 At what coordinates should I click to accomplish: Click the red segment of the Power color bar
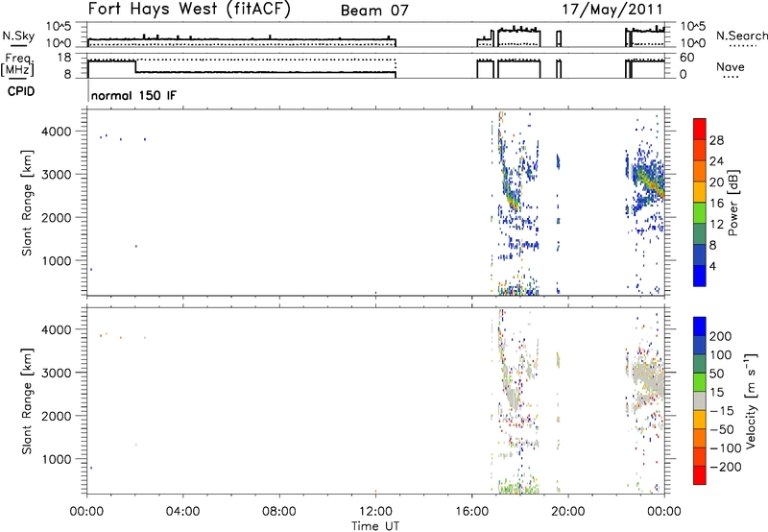(x=700, y=130)
